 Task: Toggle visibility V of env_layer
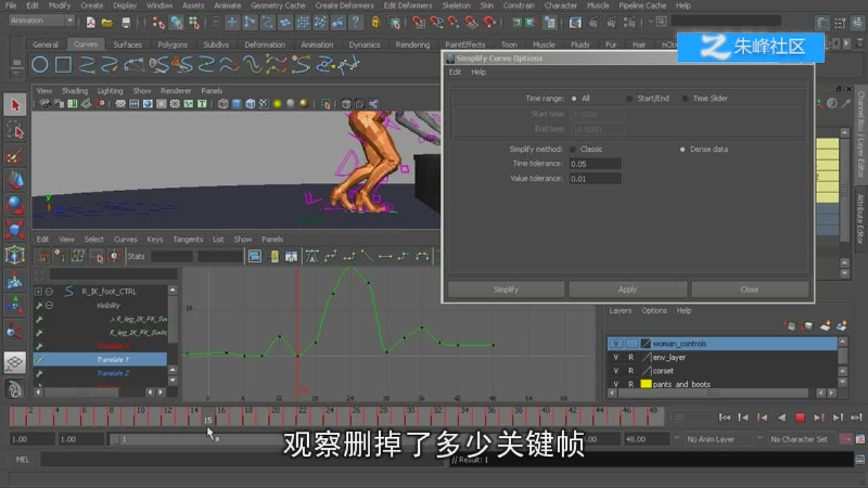click(x=616, y=357)
